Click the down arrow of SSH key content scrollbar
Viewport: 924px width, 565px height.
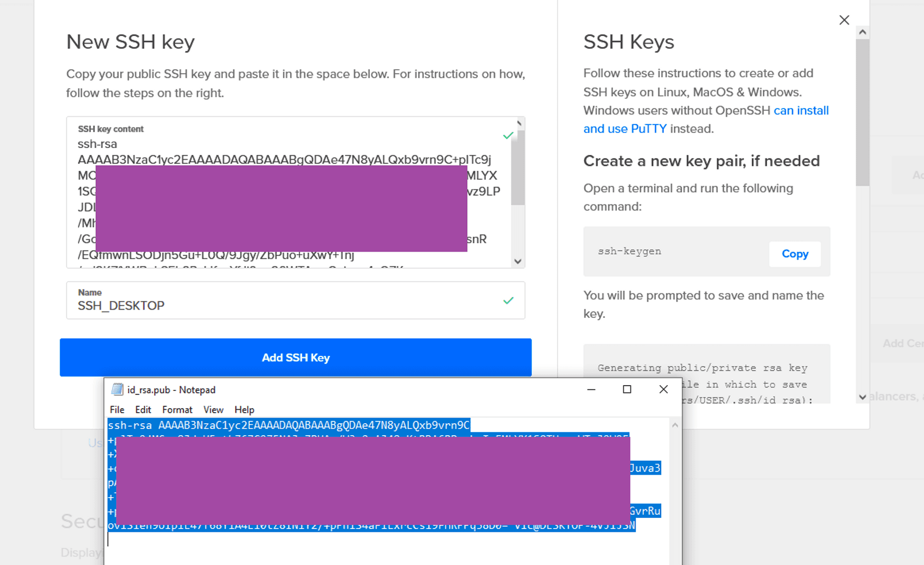pos(518,262)
